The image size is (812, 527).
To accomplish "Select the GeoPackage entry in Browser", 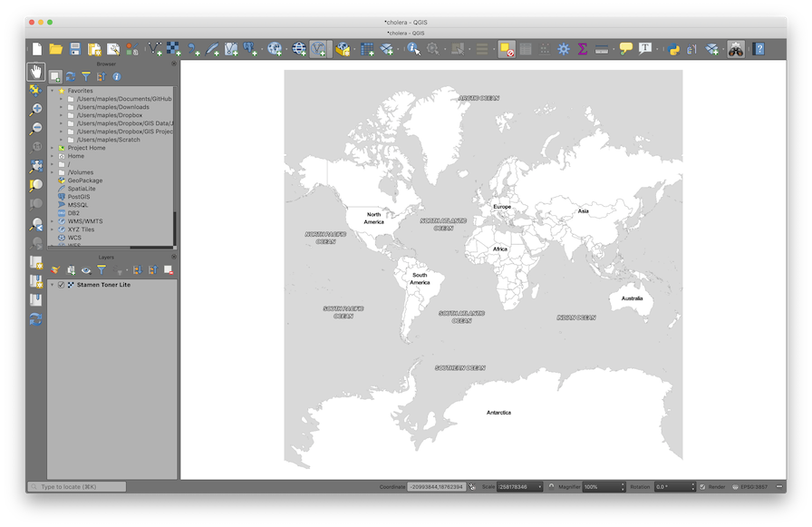I will [x=84, y=181].
